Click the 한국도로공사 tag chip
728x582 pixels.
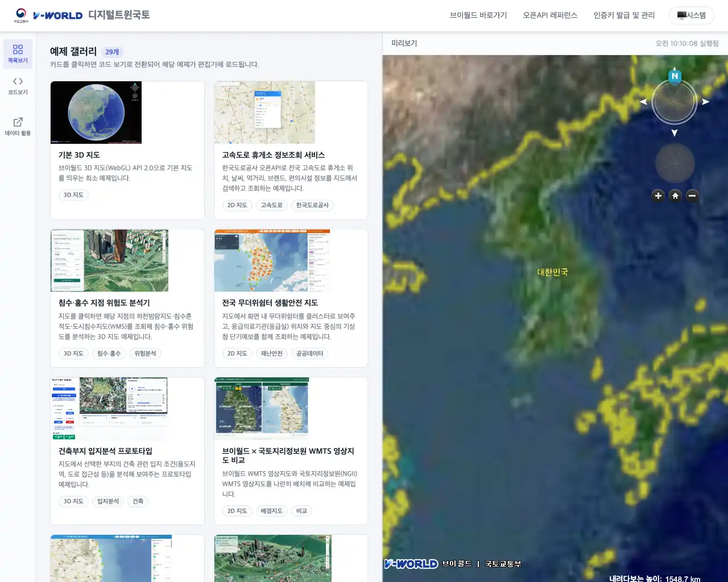[x=312, y=205]
